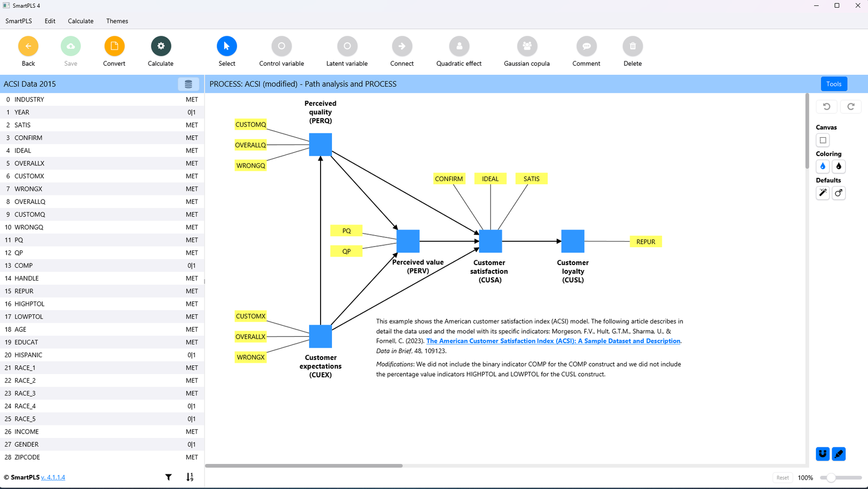Select the HIGHPTOL row in indicator list
The image size is (868, 489).
[x=102, y=304]
